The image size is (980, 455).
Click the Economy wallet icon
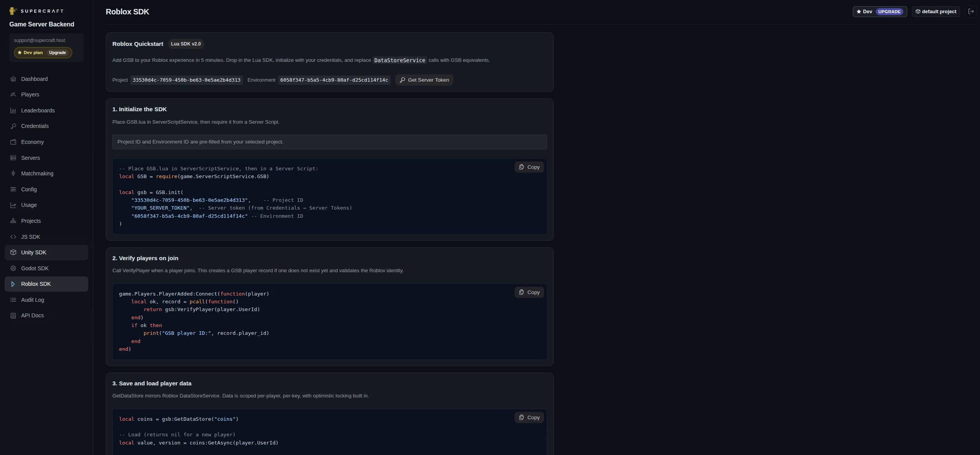pyautogui.click(x=13, y=142)
